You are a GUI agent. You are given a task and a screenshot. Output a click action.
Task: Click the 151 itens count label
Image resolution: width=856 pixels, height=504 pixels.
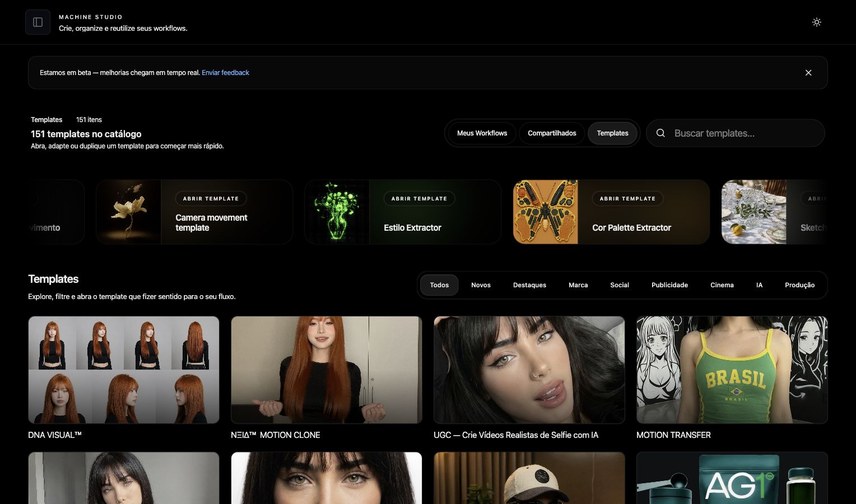pyautogui.click(x=89, y=120)
